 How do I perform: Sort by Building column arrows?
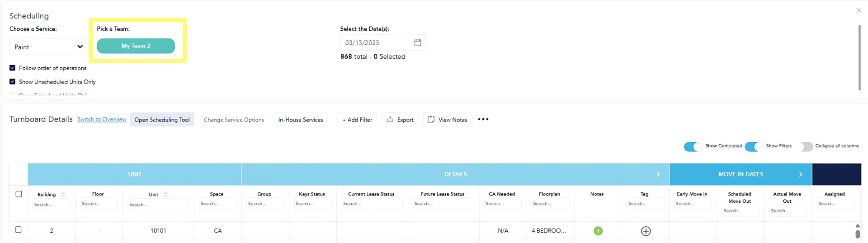click(63, 194)
